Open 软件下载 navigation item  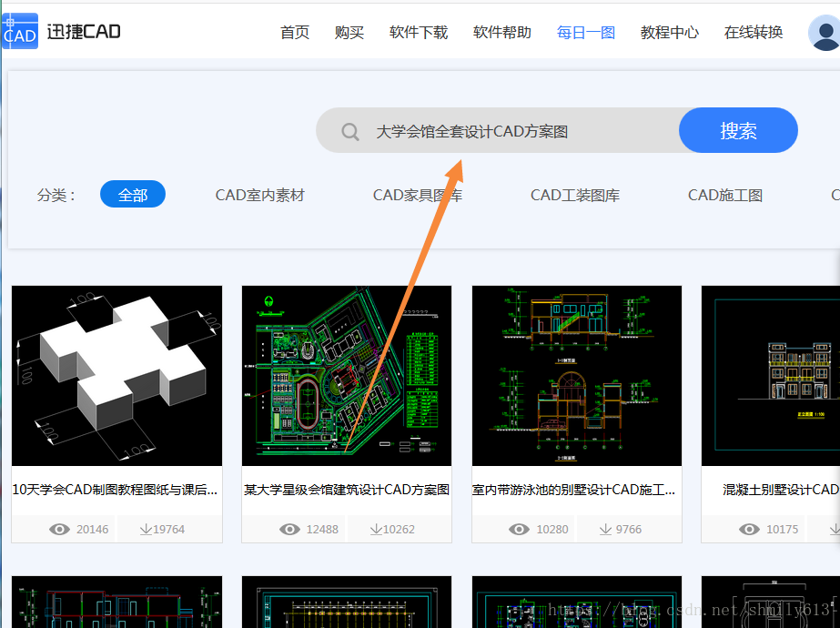[x=419, y=33]
